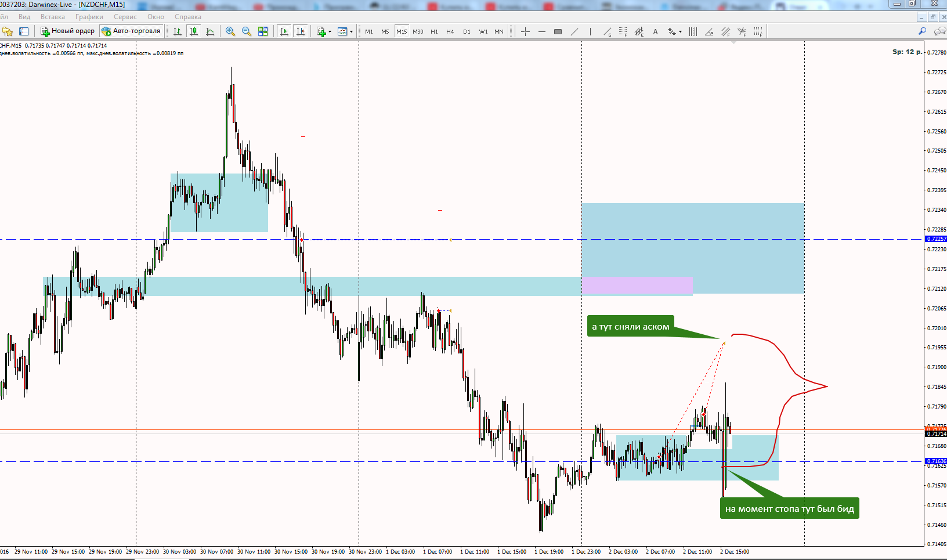Zoom out of the chart

pyautogui.click(x=247, y=31)
